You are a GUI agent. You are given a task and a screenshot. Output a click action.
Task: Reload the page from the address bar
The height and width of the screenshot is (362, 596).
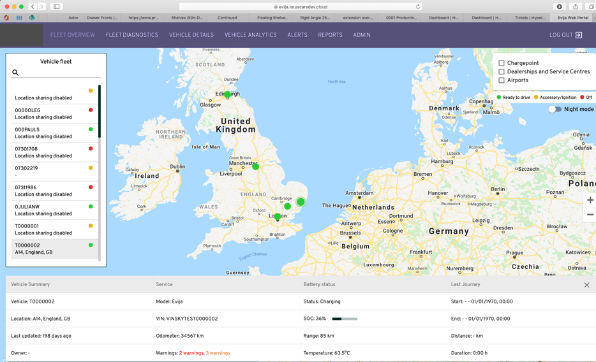coord(418,6)
